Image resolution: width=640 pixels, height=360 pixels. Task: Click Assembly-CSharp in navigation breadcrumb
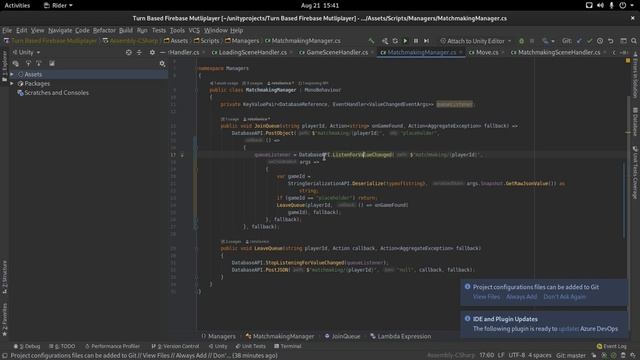pyautogui.click(x=131, y=41)
